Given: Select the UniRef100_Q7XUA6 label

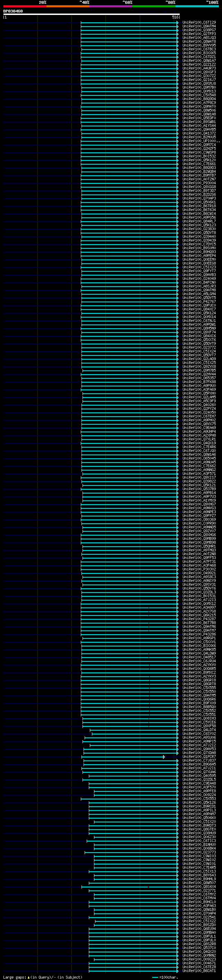Looking at the screenshot, I should pos(199,772).
